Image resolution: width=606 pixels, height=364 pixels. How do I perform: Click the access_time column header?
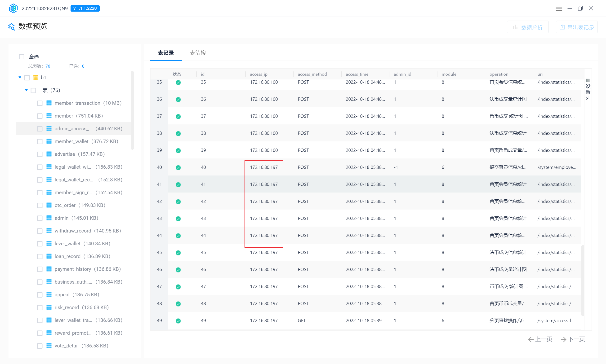point(357,74)
